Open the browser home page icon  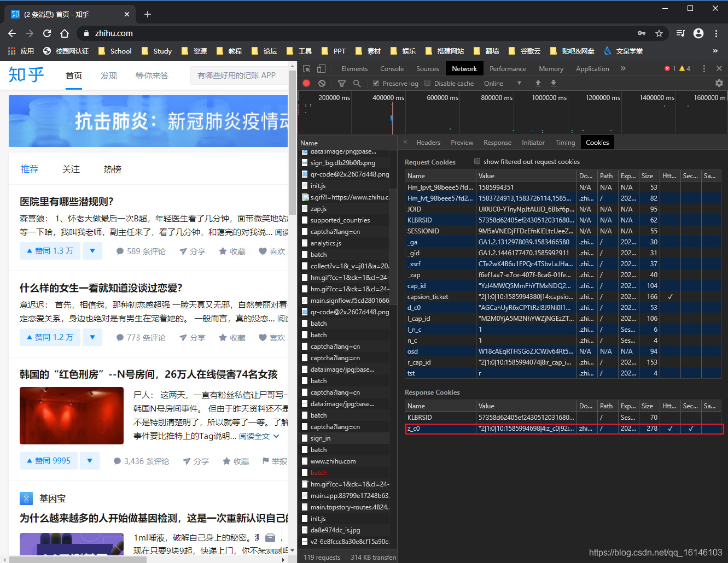(65, 33)
